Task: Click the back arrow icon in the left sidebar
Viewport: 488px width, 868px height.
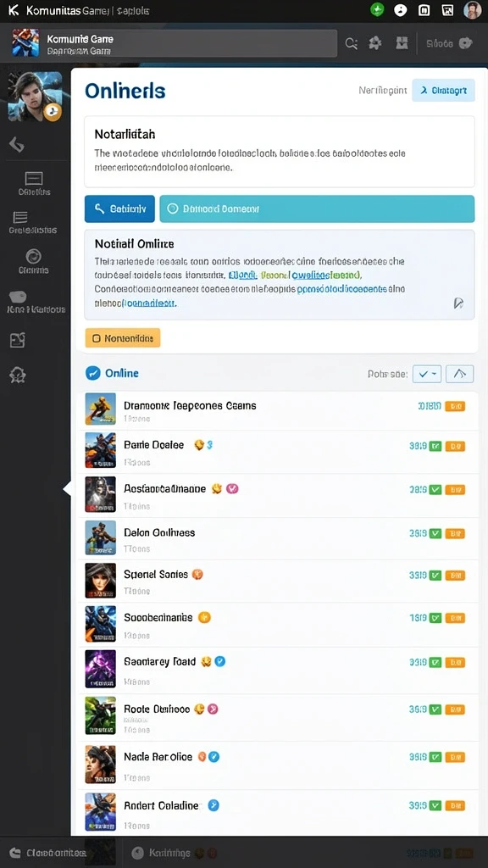Action: click(x=17, y=145)
